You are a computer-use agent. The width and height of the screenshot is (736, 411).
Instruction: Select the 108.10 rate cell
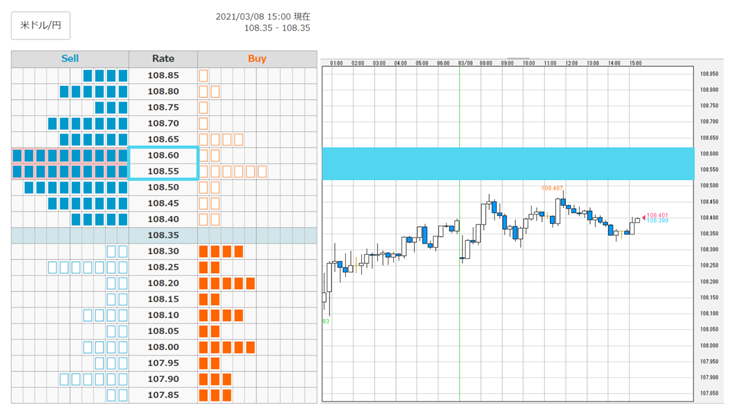(x=163, y=315)
